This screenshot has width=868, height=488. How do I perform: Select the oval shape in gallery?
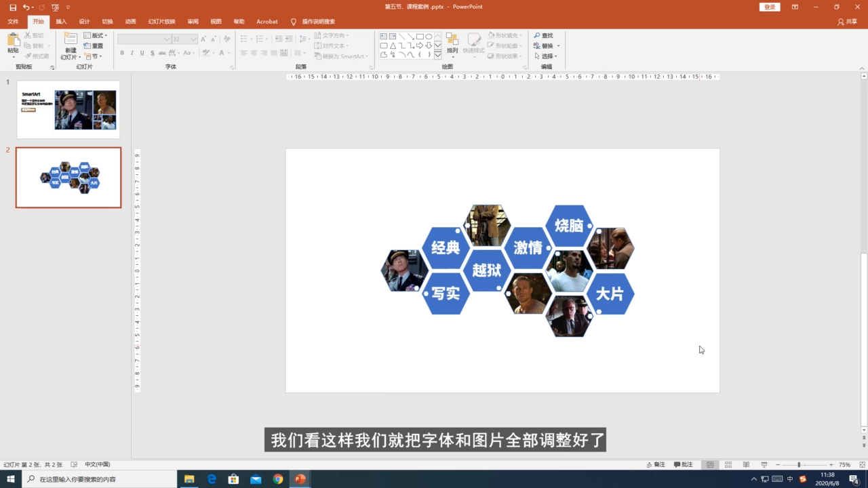click(x=429, y=37)
